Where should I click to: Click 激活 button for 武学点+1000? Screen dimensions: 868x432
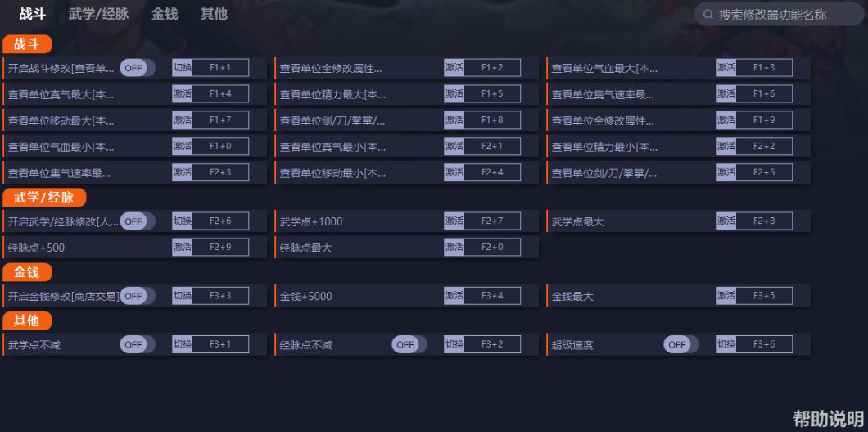tap(454, 221)
